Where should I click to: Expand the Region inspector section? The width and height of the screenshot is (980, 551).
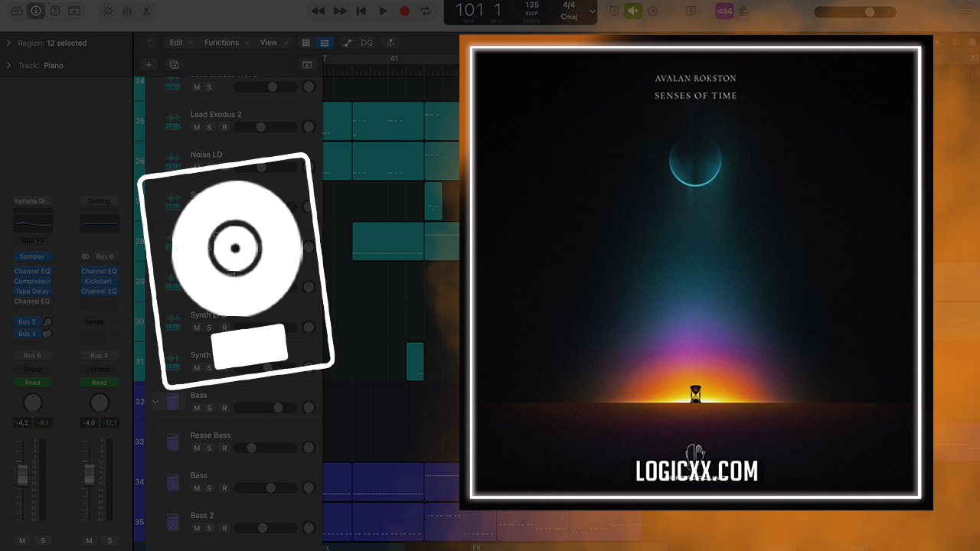pos(8,43)
